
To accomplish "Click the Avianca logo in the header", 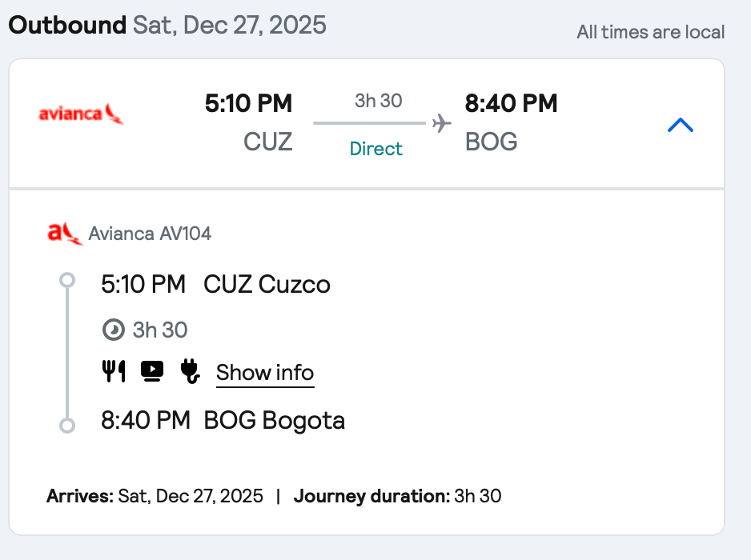I will (x=82, y=114).
